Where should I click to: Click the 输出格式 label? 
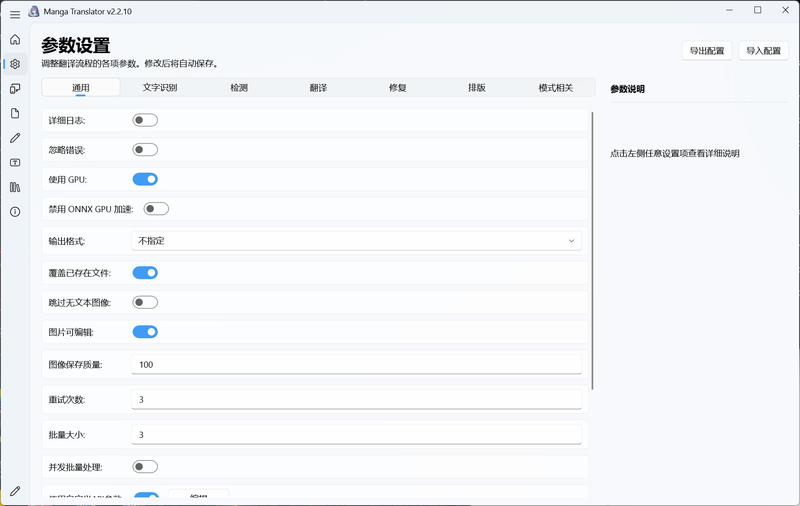click(67, 241)
